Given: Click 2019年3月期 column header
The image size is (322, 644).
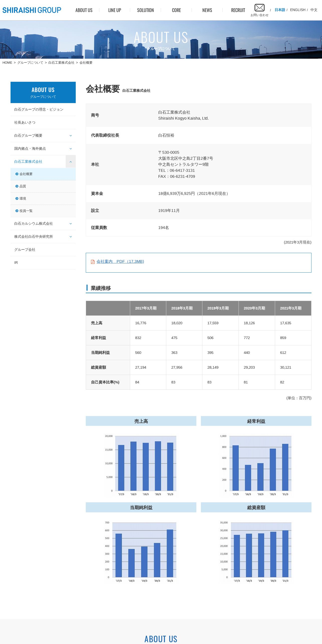Looking at the screenshot, I should (220, 308).
